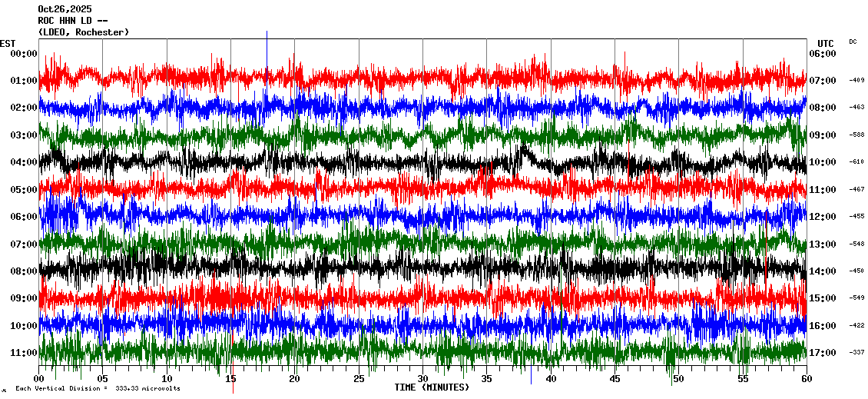
Task: Click the 07:00 UTC time label
Action: pos(822,81)
